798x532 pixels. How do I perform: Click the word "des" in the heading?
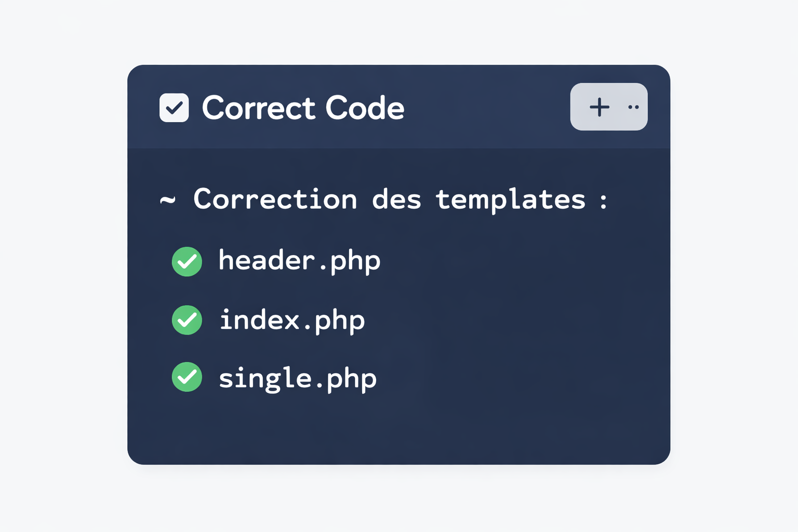396,199
